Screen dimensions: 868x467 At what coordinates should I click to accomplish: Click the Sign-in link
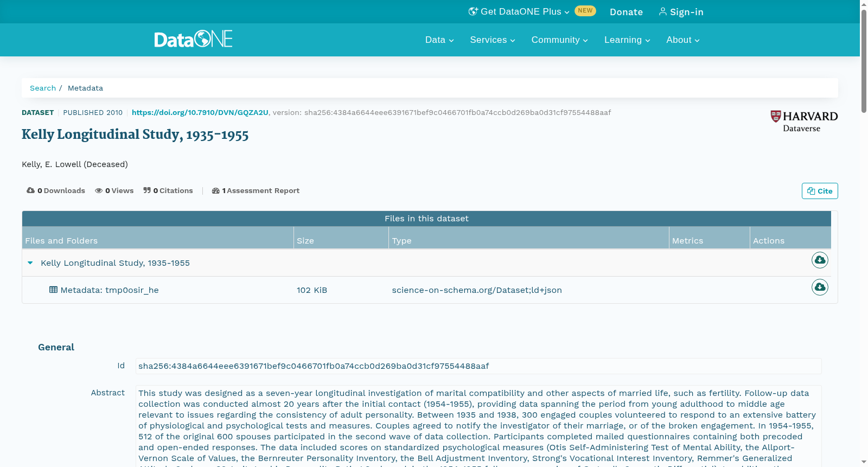click(681, 12)
